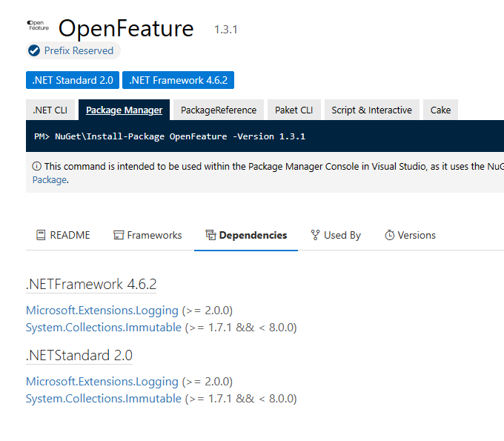Click '(>= 2.0.0)' under .NETFramework 4.6.2

pyautogui.click(x=208, y=310)
